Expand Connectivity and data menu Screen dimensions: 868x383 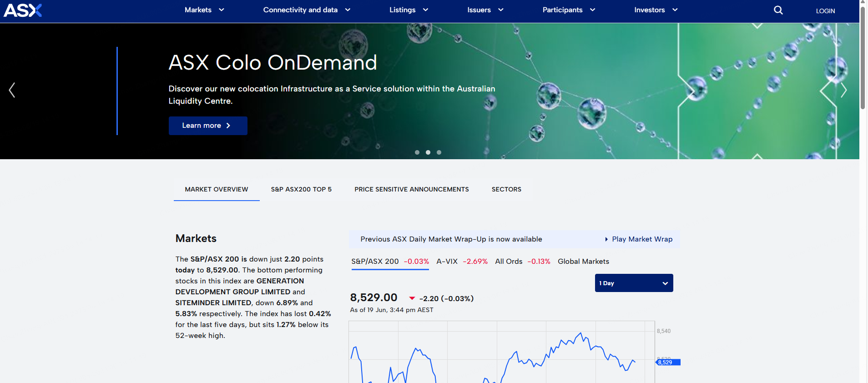click(x=307, y=10)
